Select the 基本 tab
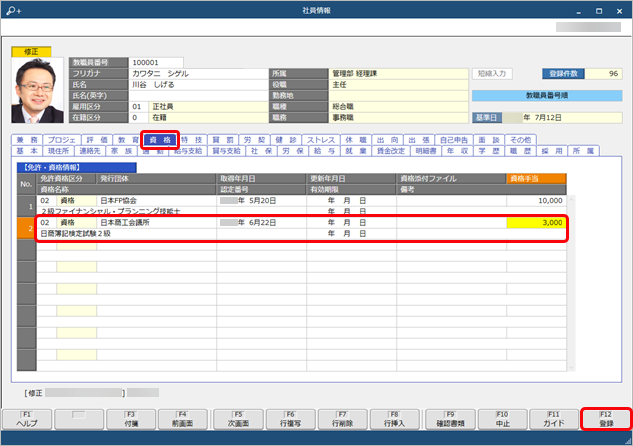Viewport: 633px width, 446px height. point(26,150)
